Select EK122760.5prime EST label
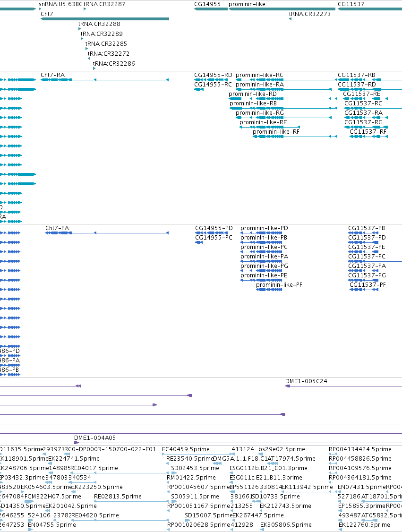The width and height of the screenshot is (402, 532). pos(364,525)
